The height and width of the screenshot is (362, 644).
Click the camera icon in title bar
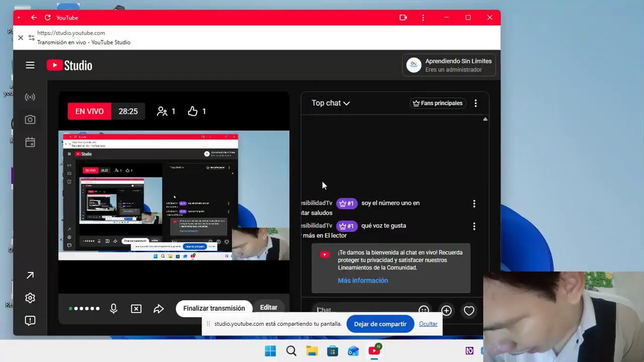[403, 18]
